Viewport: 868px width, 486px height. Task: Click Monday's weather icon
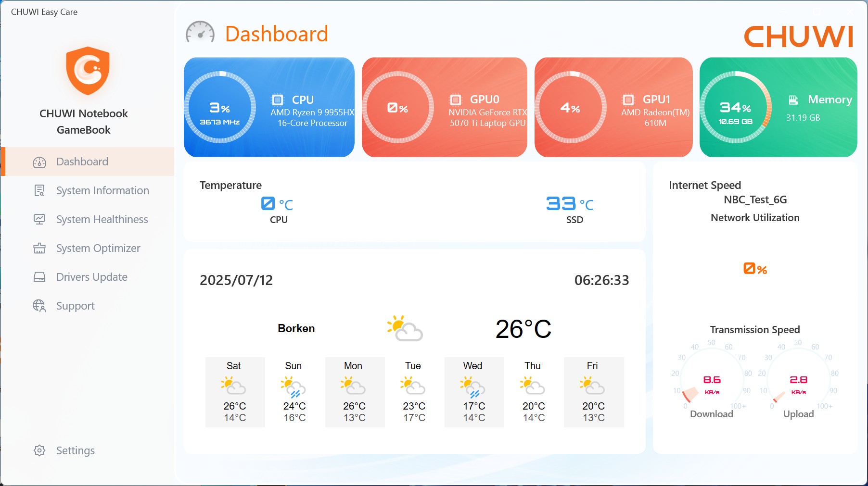pos(353,386)
